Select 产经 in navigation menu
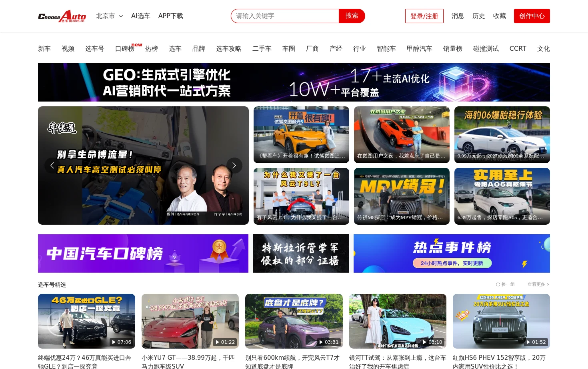 coord(336,49)
